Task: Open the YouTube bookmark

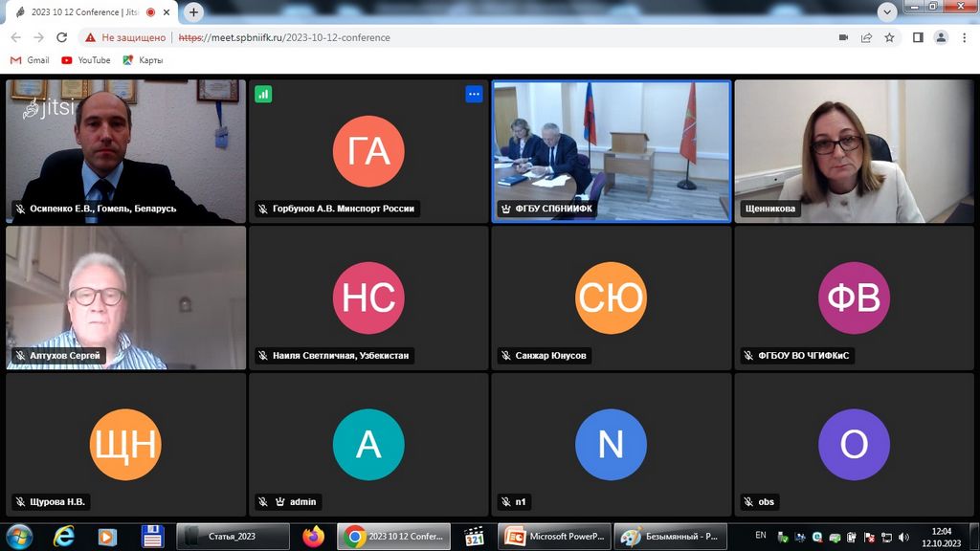Action: [x=85, y=60]
